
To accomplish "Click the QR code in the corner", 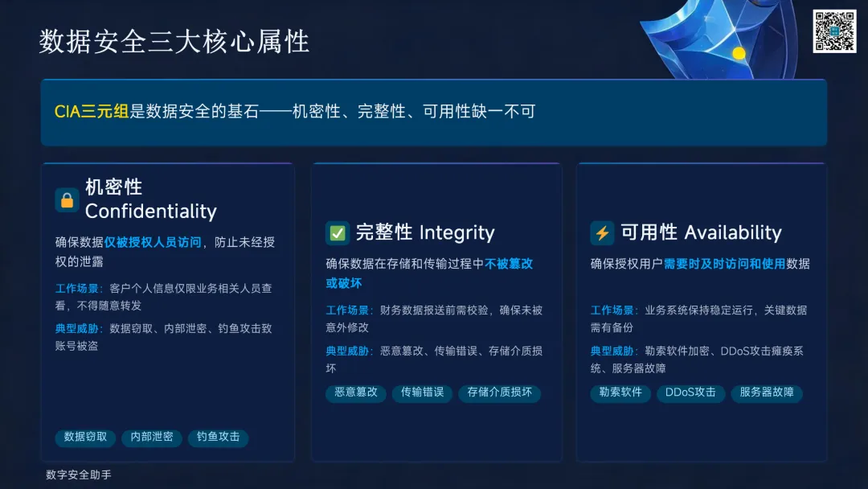I will (x=834, y=31).
